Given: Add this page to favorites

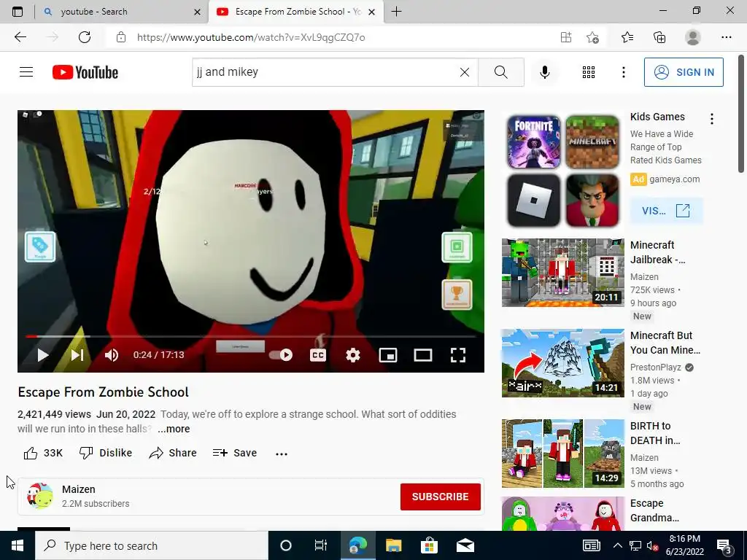Looking at the screenshot, I should [592, 37].
